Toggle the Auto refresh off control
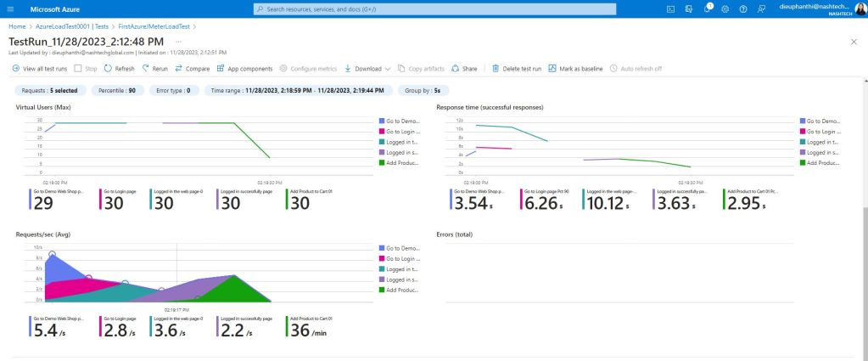 coord(636,68)
